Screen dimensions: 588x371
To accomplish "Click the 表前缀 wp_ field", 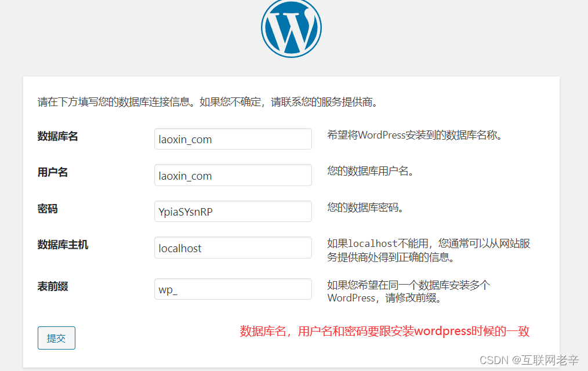I will click(233, 289).
